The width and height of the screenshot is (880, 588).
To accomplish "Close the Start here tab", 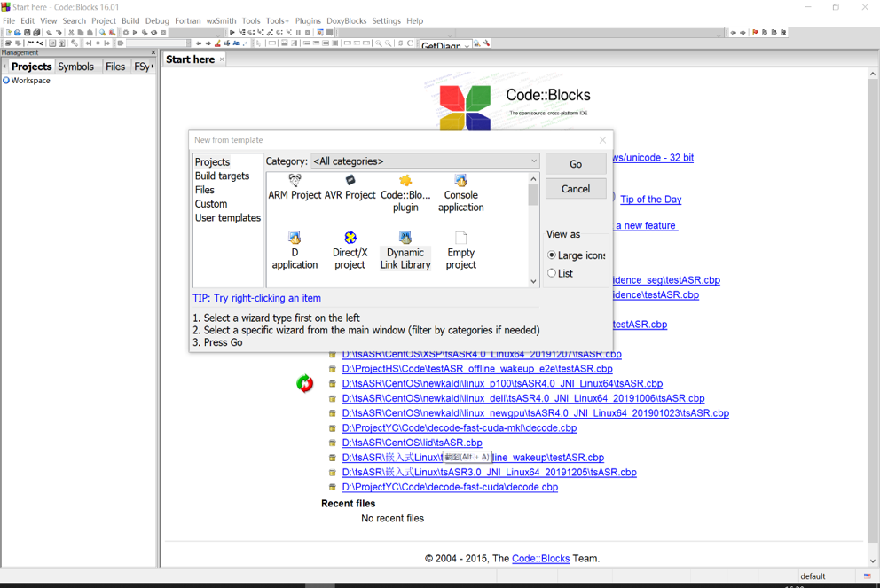I will [x=222, y=59].
